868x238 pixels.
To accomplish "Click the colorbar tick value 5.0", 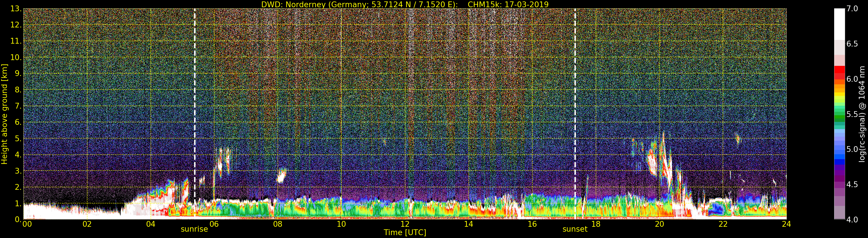I will coord(852,149).
